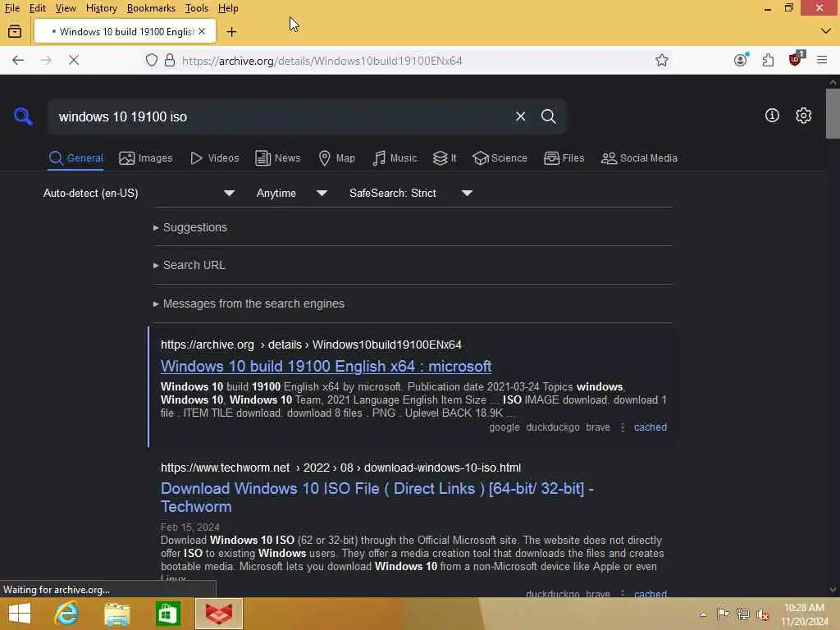The height and width of the screenshot is (630, 840).
Task: Open the Anytime time range dropdown
Action: click(291, 193)
